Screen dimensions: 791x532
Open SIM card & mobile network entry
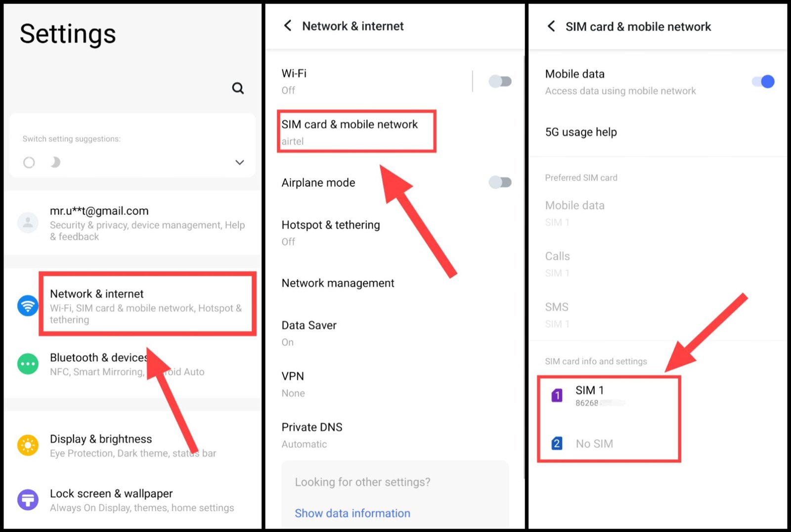(356, 131)
